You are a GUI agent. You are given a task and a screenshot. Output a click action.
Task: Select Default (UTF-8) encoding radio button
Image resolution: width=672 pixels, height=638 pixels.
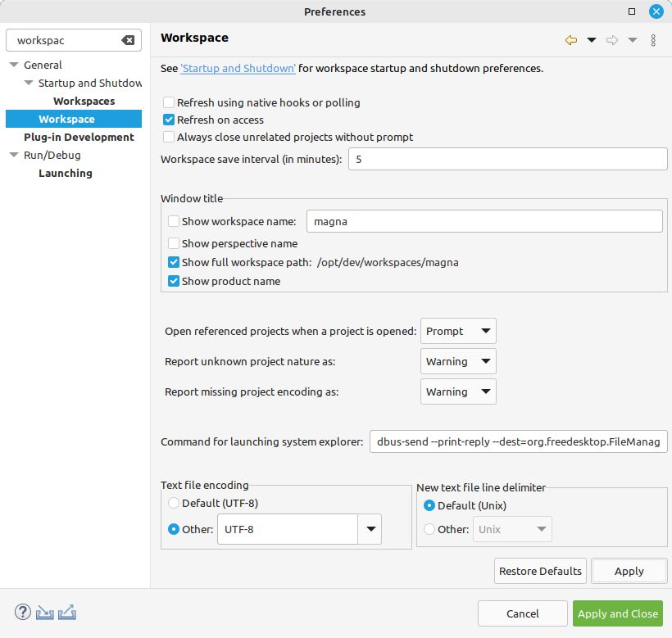[174, 503]
